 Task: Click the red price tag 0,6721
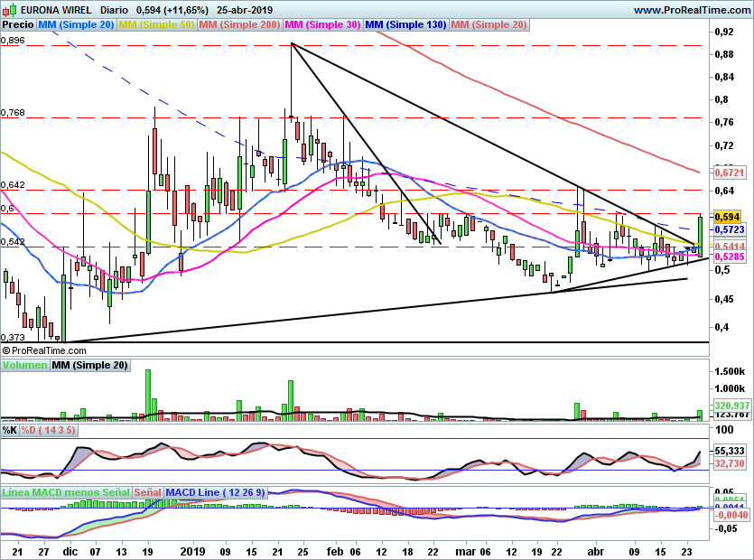tap(730, 173)
